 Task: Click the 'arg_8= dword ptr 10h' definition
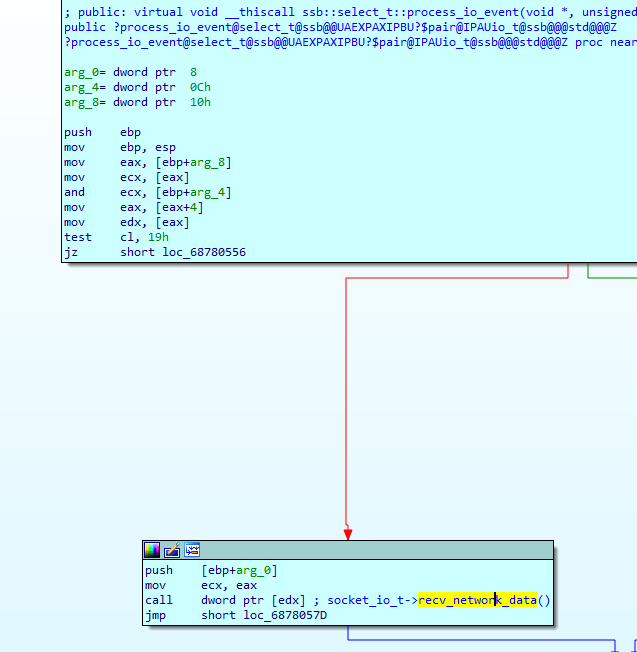coord(138,102)
